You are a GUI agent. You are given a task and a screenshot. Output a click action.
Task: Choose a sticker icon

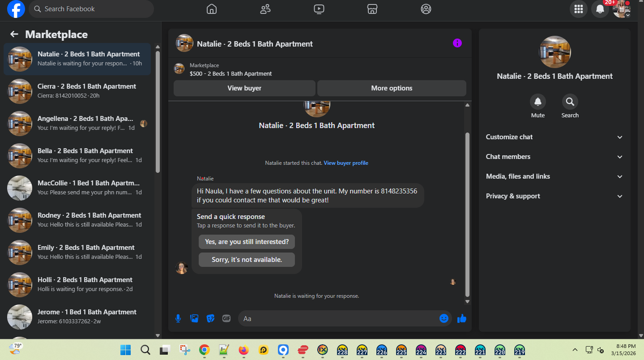pyautogui.click(x=210, y=318)
